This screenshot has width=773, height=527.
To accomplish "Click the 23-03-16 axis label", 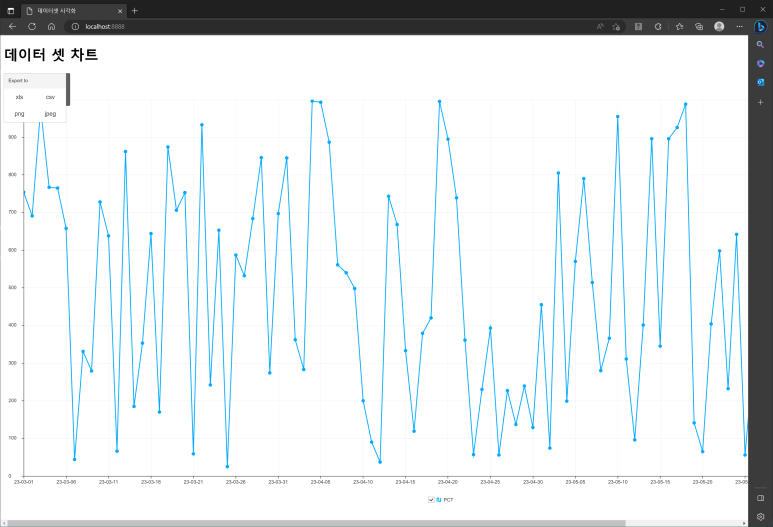I will pyautogui.click(x=151, y=482).
